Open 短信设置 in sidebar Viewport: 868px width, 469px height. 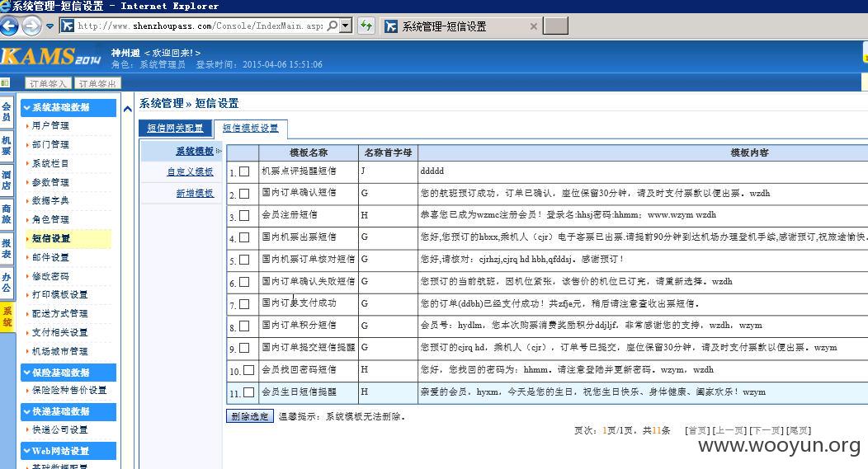51,238
